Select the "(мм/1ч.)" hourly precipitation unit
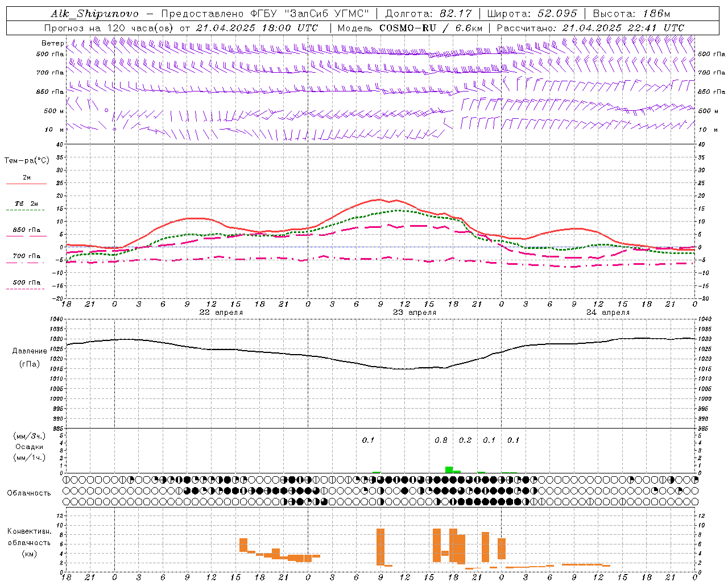 coord(29,458)
